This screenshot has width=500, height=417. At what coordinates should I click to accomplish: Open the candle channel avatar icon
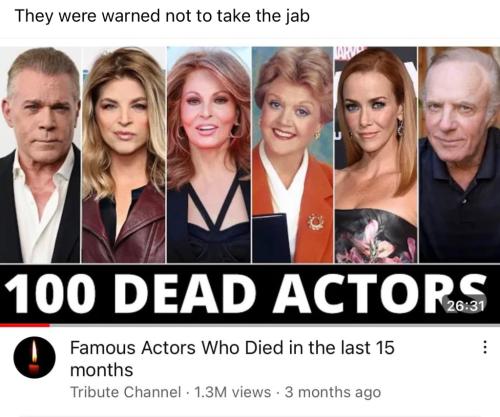tap(34, 357)
